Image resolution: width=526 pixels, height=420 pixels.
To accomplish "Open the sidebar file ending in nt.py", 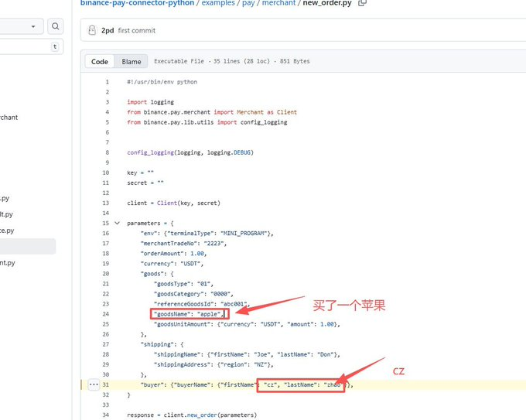I will point(8,263).
